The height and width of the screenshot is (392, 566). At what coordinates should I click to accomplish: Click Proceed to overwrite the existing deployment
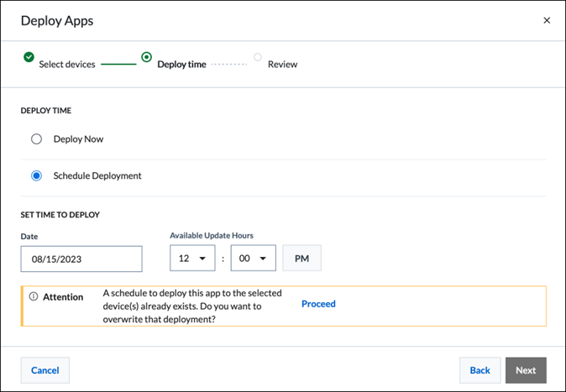(x=318, y=304)
